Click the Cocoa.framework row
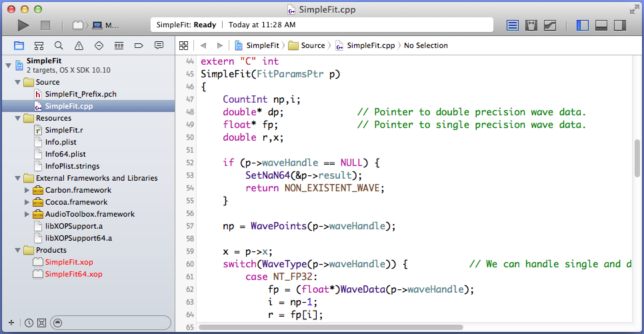The height and width of the screenshot is (334, 644). [88, 202]
